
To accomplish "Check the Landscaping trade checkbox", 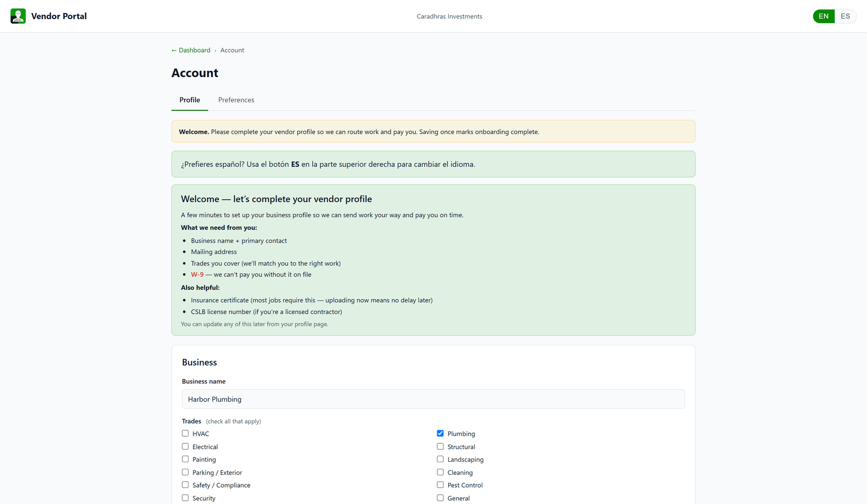I will coord(440,459).
